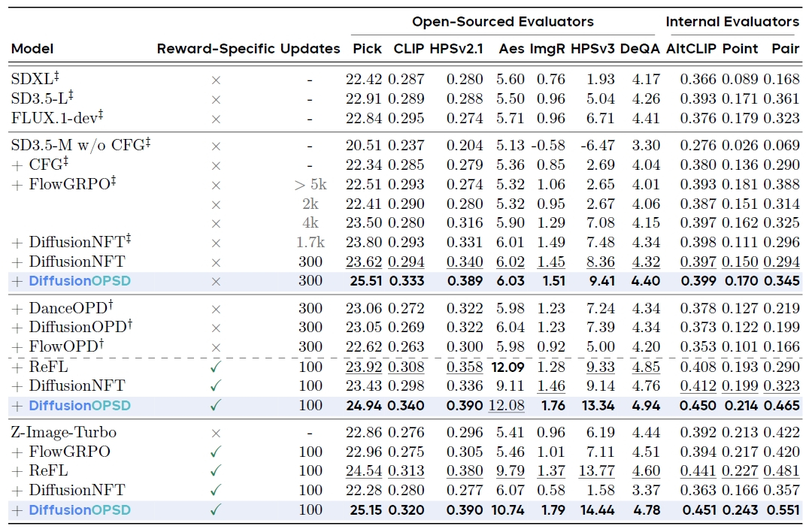Screen dimensions: 809x532
Task: Select the "1.7k" updates value
Action: (310, 242)
